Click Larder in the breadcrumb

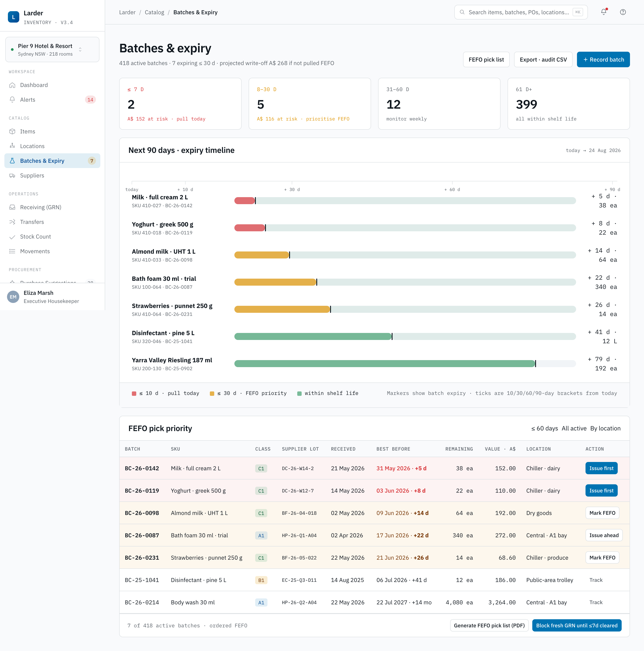[x=127, y=12]
